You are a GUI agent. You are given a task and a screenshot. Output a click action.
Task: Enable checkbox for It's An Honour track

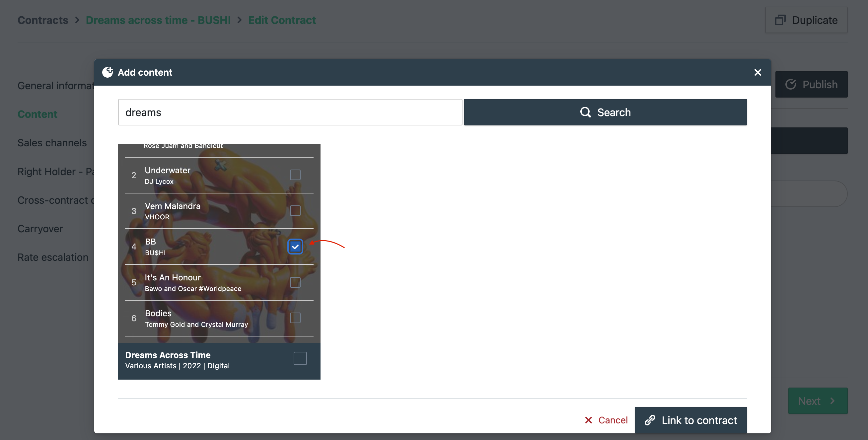(295, 282)
